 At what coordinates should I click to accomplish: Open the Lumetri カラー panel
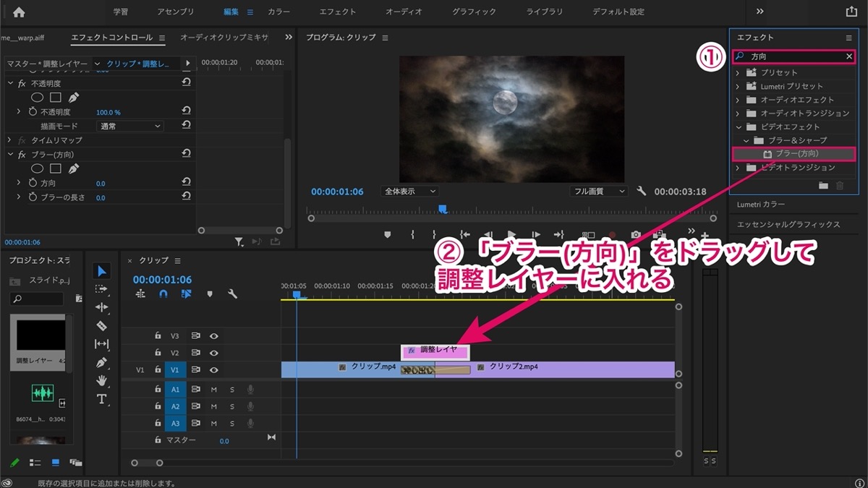pyautogui.click(x=761, y=205)
